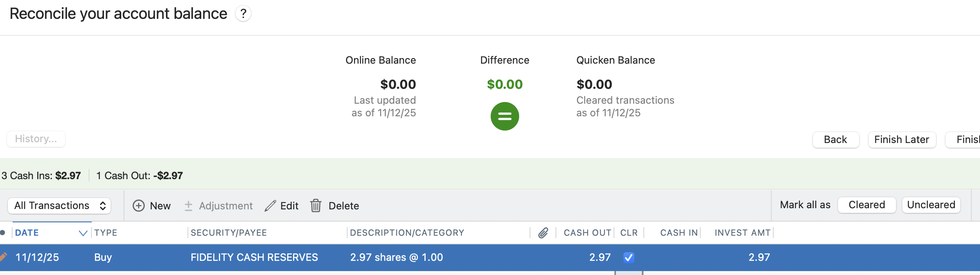Uncheck the cleared checkbox for Fidelity Buy

coord(628,257)
